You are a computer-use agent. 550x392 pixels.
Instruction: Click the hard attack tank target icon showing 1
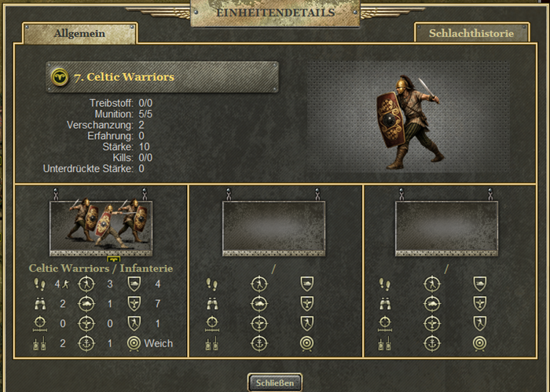(86, 304)
